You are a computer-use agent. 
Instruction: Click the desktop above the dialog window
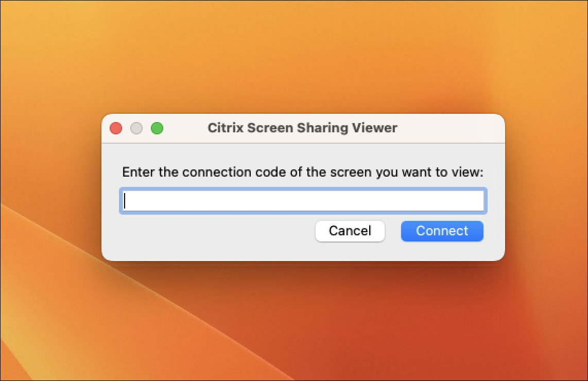click(x=303, y=57)
